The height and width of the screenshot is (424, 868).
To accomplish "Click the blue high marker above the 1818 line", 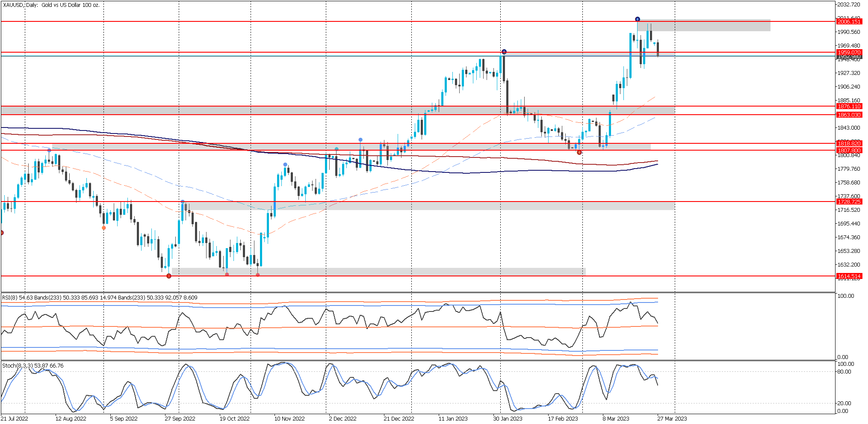I will pos(360,140).
